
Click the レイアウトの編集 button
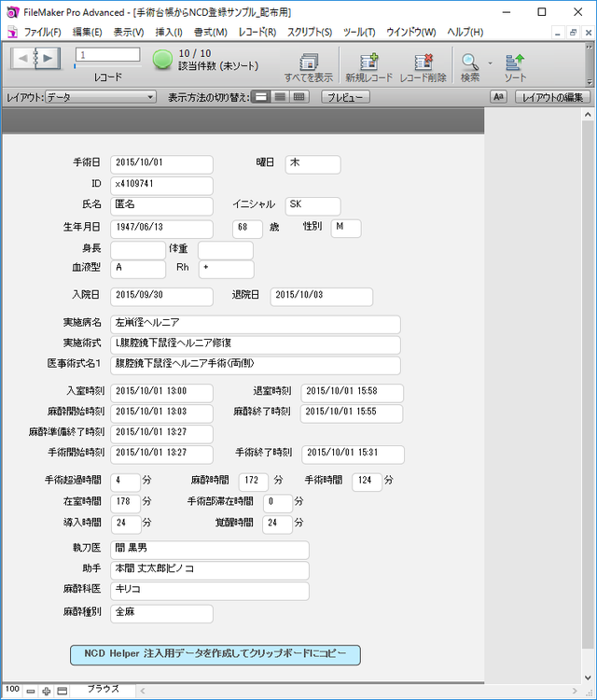[x=552, y=97]
